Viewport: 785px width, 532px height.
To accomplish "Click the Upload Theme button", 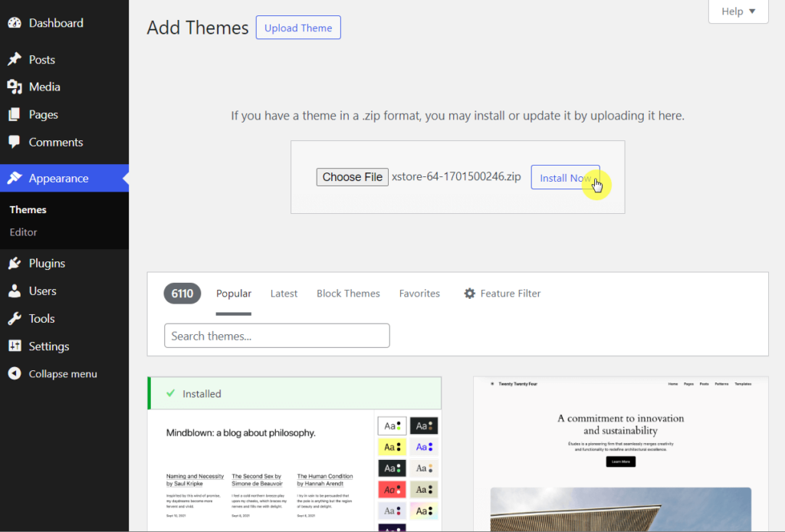I will [297, 27].
